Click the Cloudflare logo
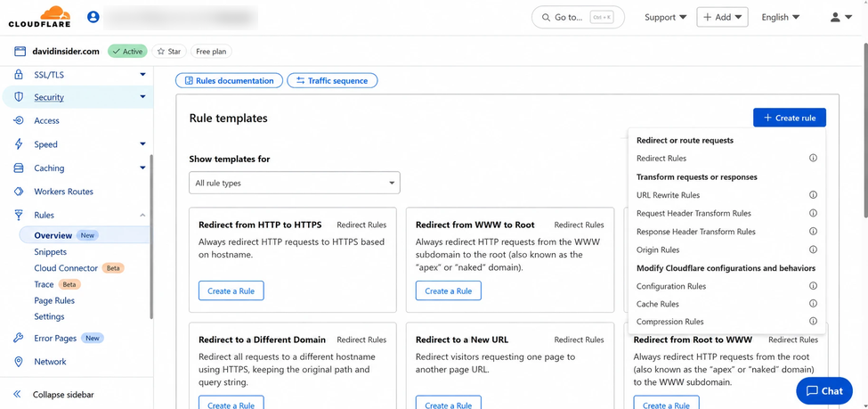868x409 pixels. [39, 17]
